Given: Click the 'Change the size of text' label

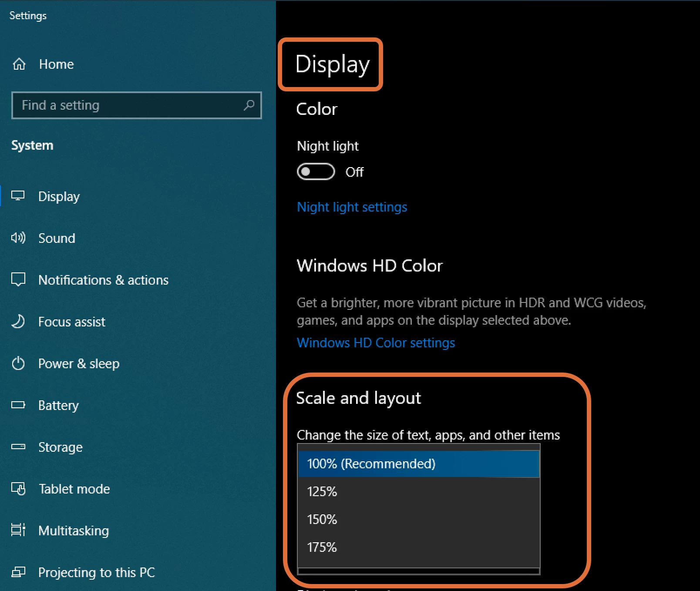Looking at the screenshot, I should (x=428, y=435).
